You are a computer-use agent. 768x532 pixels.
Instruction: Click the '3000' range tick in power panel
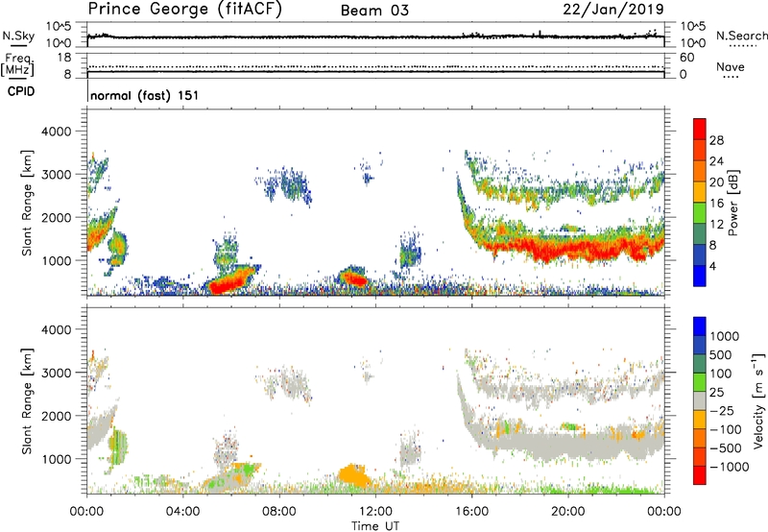click(x=56, y=175)
